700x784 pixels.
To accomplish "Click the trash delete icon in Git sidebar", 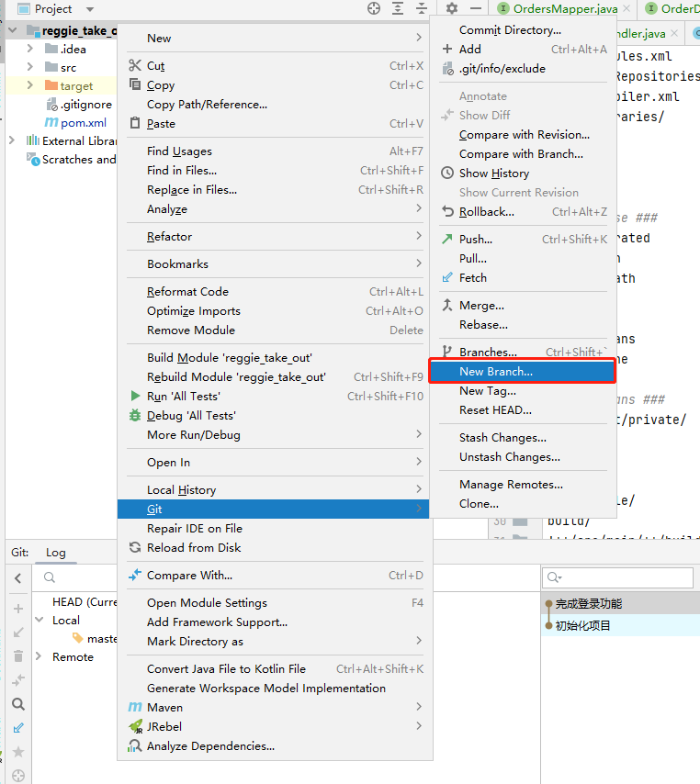I will click(18, 656).
